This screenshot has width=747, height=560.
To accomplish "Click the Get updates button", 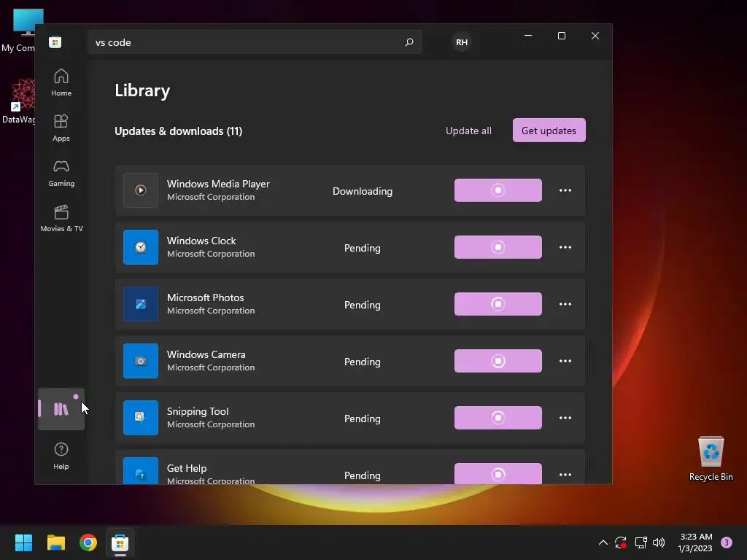I will click(549, 131).
